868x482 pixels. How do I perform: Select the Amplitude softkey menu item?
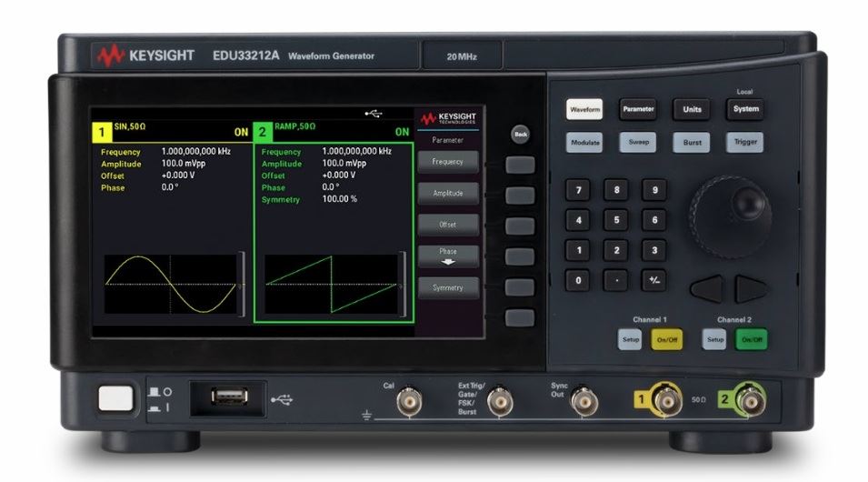pos(448,194)
